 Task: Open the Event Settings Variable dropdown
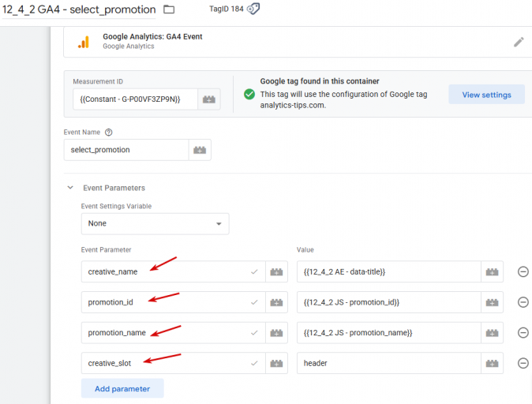coord(155,223)
